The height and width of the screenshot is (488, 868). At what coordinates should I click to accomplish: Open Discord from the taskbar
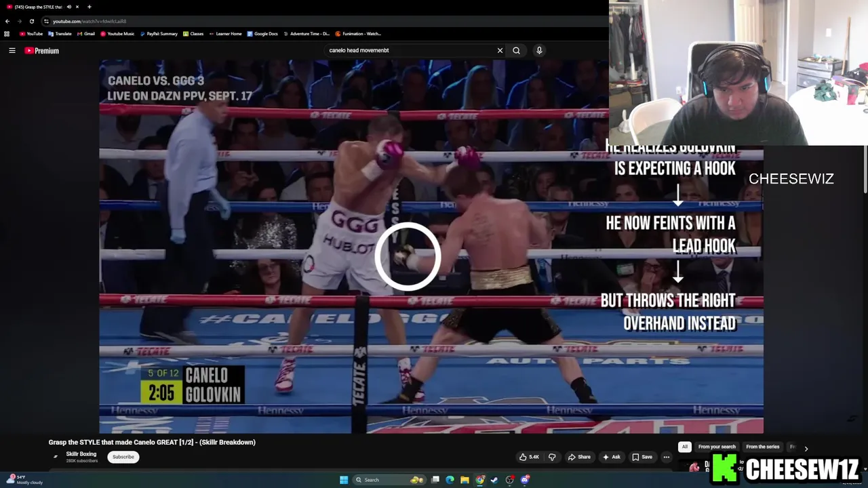525,480
